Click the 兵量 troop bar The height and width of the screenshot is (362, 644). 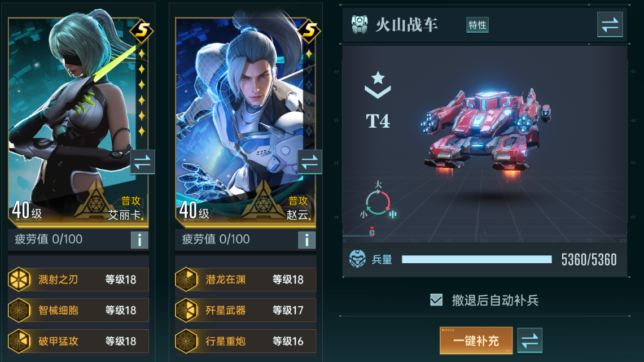476,259
